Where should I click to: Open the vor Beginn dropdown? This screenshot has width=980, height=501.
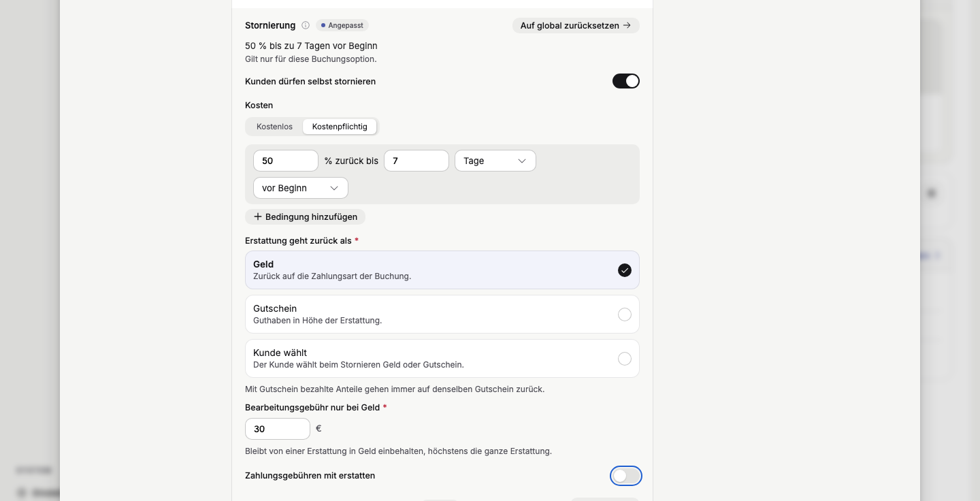click(301, 188)
